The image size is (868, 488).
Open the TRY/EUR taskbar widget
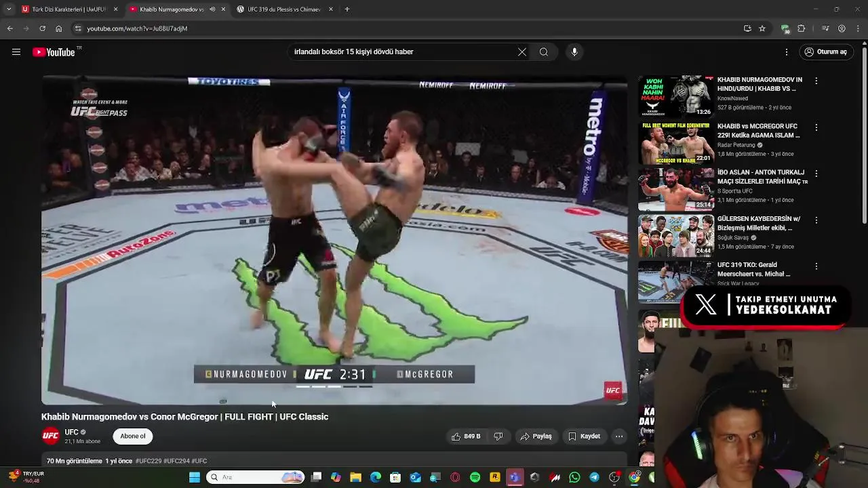point(26,477)
